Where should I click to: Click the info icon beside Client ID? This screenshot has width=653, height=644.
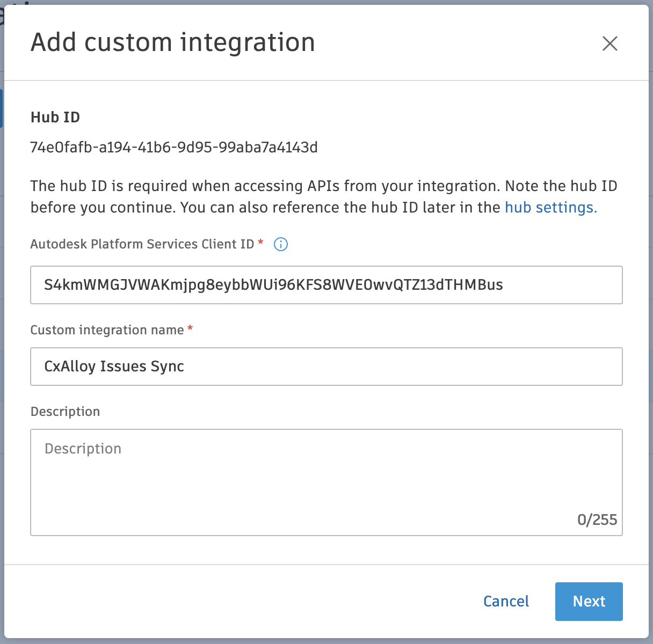point(281,244)
